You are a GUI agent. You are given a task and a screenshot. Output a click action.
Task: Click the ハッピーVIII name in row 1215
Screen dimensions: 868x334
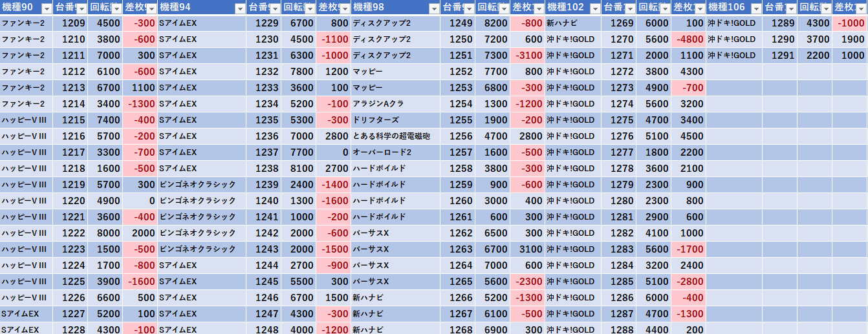coord(24,120)
